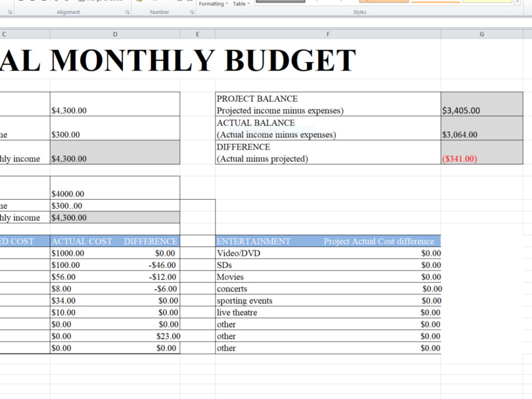The width and height of the screenshot is (532, 399).
Task: Open the Number format dialog launcher
Action: point(192,12)
